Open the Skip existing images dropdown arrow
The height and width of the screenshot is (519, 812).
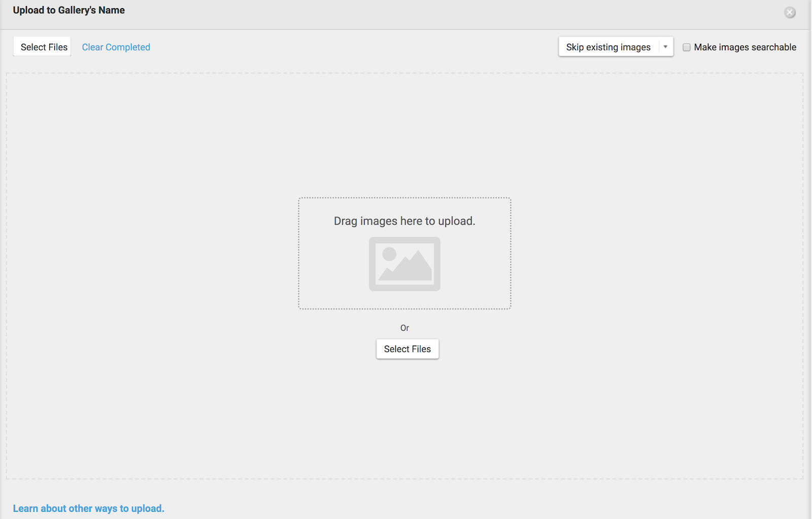point(666,47)
